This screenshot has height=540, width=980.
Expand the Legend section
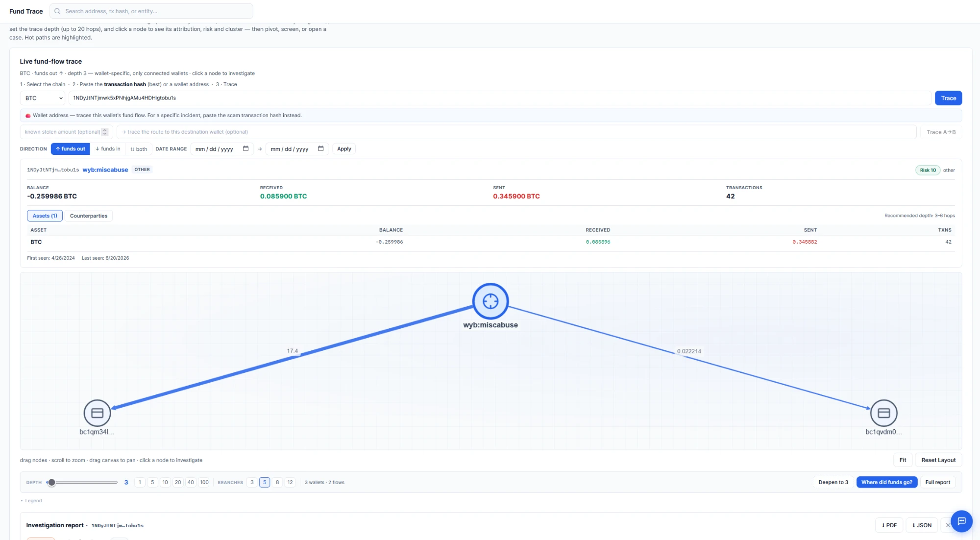click(31, 500)
